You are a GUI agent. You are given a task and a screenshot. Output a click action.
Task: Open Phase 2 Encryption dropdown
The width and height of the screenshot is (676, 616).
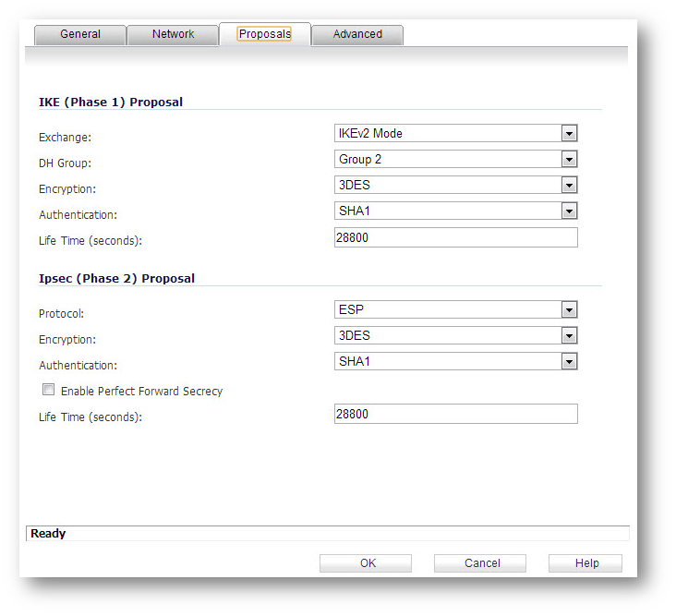pos(455,335)
